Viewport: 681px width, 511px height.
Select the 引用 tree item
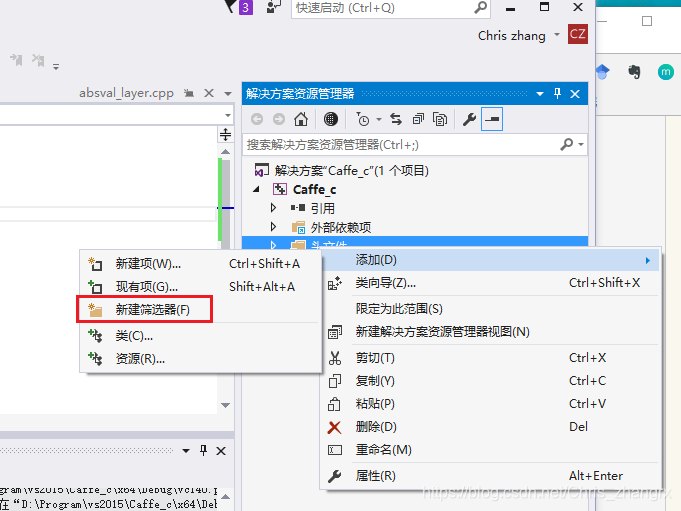click(x=322, y=208)
